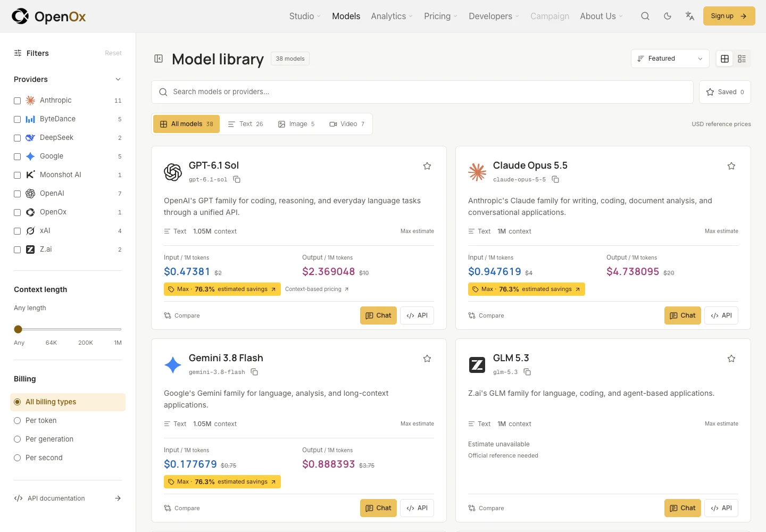Focus the Search models or providers field
Image resolution: width=766 pixels, height=532 pixels.
422,92
